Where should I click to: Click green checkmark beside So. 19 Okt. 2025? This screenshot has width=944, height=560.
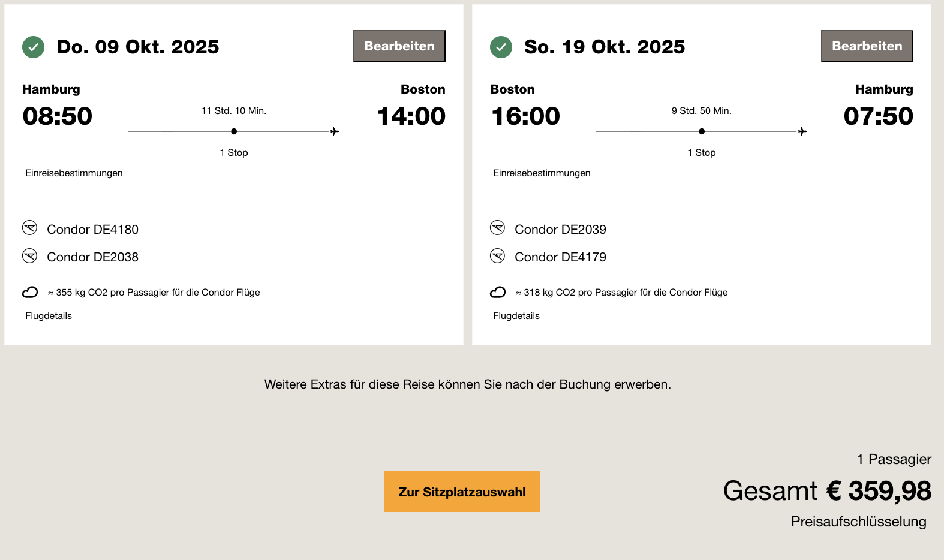pos(501,47)
